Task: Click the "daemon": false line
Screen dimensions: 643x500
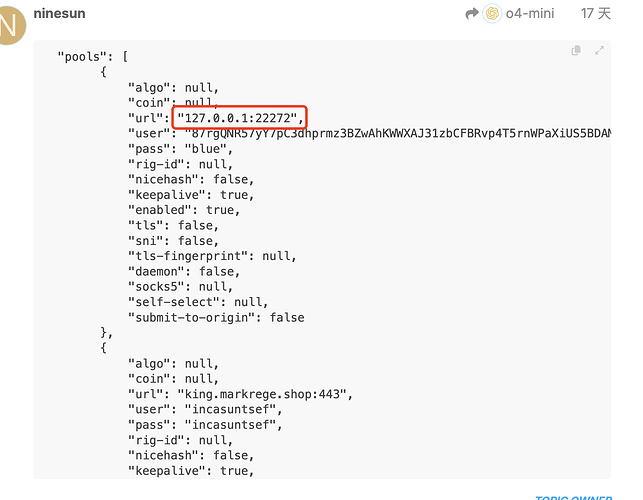Action: 184,272
